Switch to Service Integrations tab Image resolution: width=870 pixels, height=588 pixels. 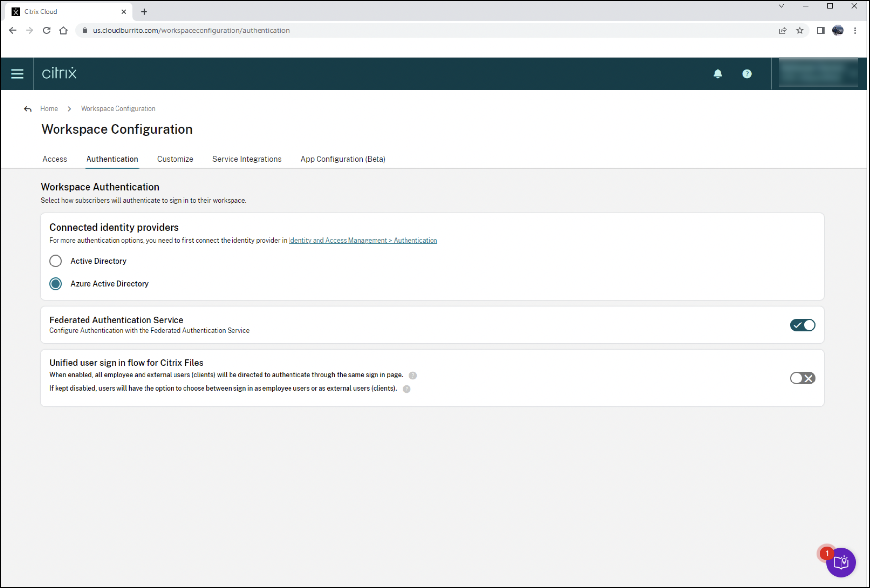[247, 159]
